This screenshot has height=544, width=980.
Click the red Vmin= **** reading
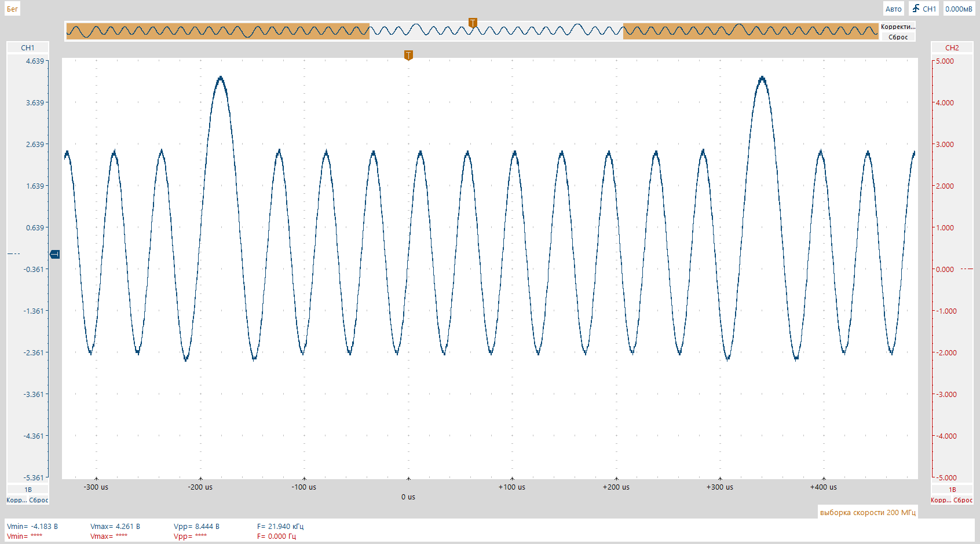tap(25, 536)
